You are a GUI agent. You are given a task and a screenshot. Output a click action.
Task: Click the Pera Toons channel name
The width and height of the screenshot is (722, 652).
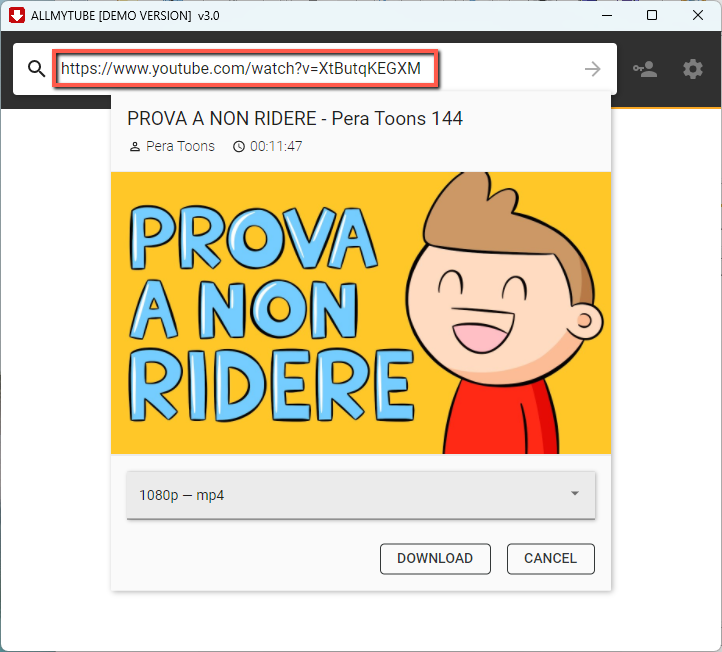coord(180,146)
